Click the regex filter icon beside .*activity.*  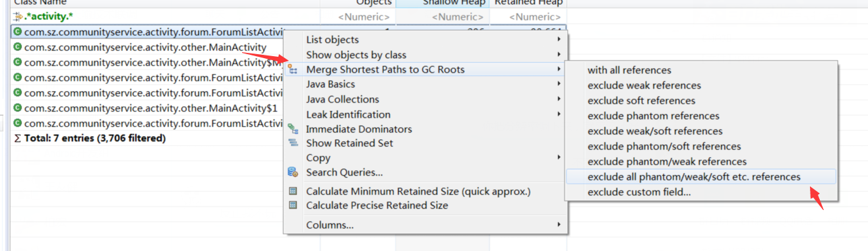(18, 17)
